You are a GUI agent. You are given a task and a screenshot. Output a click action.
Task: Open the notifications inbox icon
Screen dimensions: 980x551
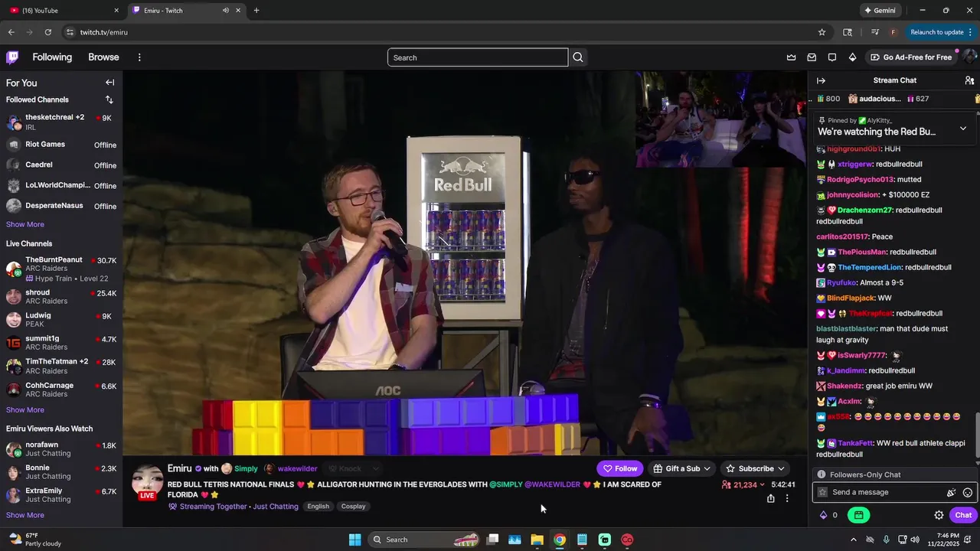coord(812,57)
